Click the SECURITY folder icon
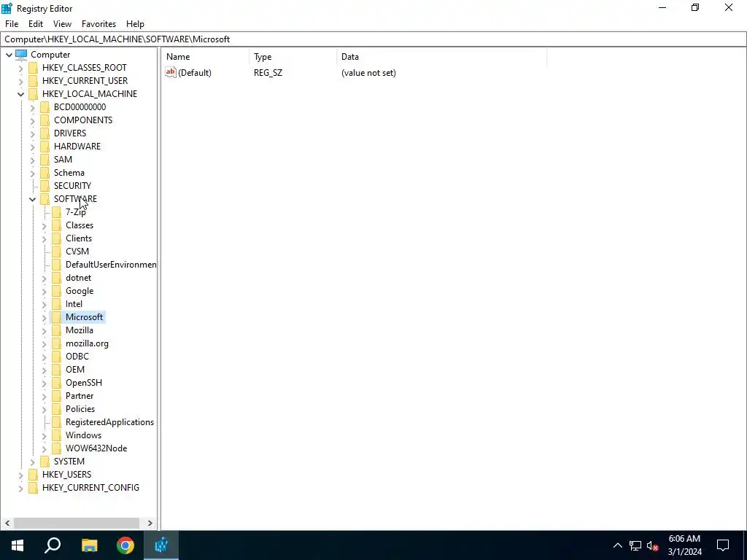This screenshot has height=560, width=747. (44, 185)
